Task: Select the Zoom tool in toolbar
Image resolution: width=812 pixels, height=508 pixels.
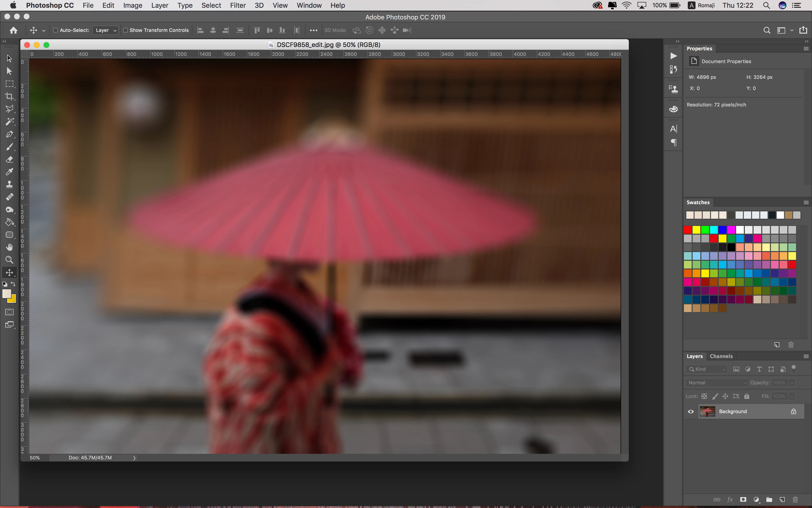Action: coord(9,260)
